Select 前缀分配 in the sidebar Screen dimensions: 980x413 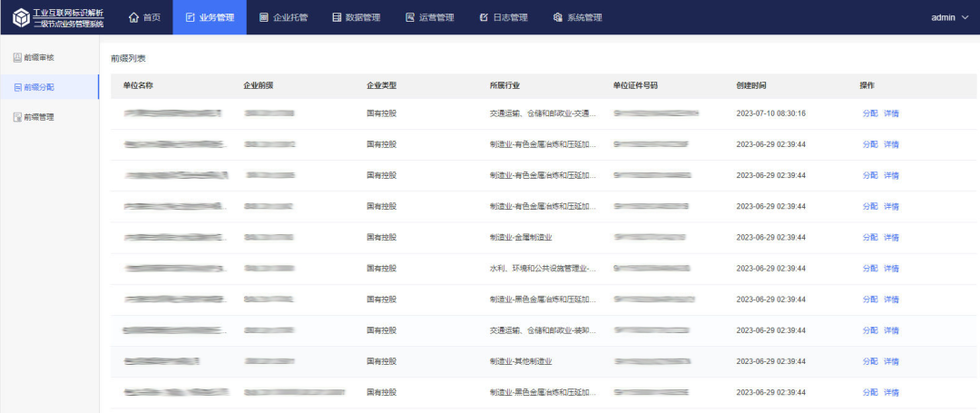tap(49, 87)
